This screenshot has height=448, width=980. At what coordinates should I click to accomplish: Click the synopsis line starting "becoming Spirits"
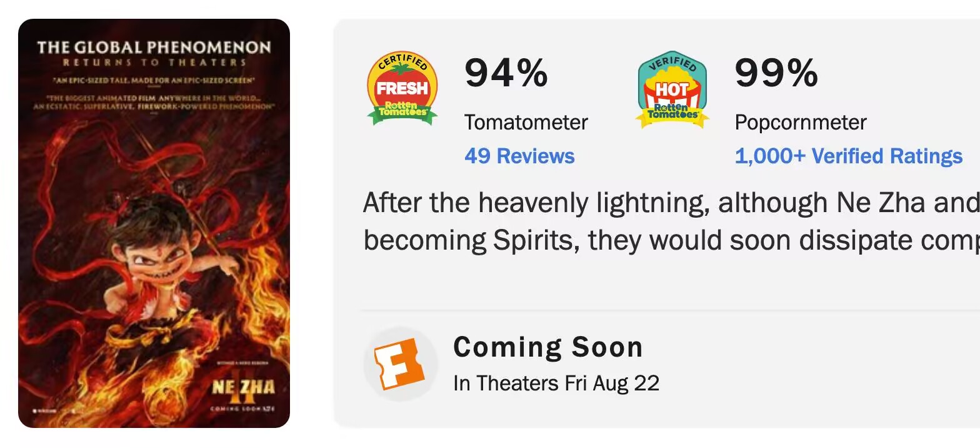point(671,241)
